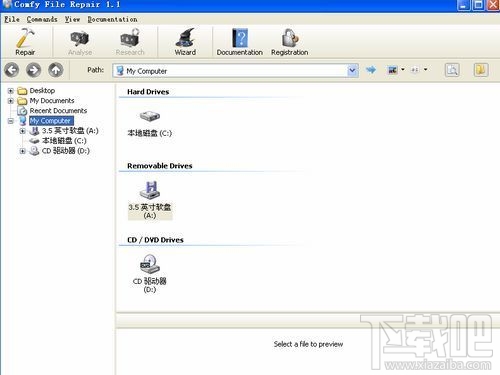The width and height of the screenshot is (500, 375).
Task: Click the Repair hammer icon
Action: pos(25,38)
